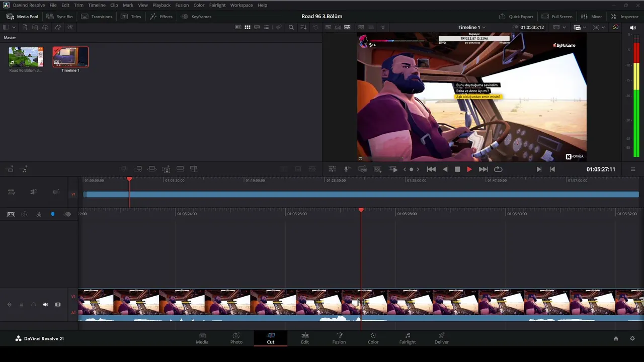
Task: Open the Fairlight menu
Action: click(217, 5)
